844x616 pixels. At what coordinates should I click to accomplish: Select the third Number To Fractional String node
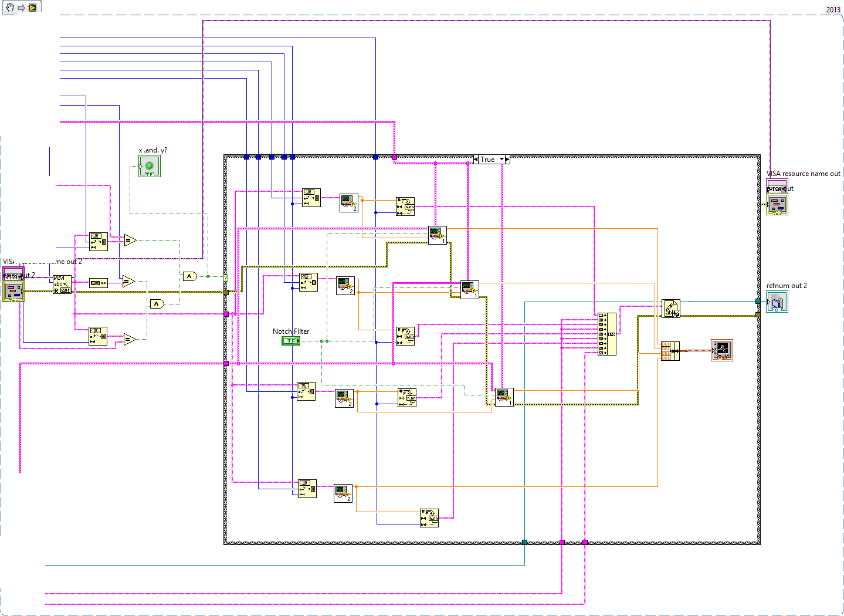click(407, 398)
